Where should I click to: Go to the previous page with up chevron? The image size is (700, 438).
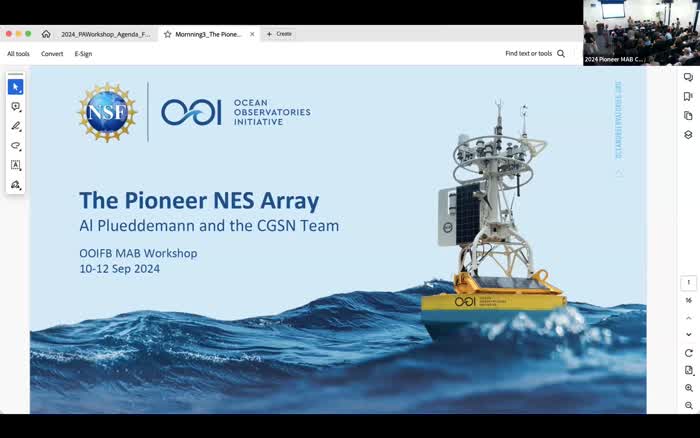coord(688,317)
